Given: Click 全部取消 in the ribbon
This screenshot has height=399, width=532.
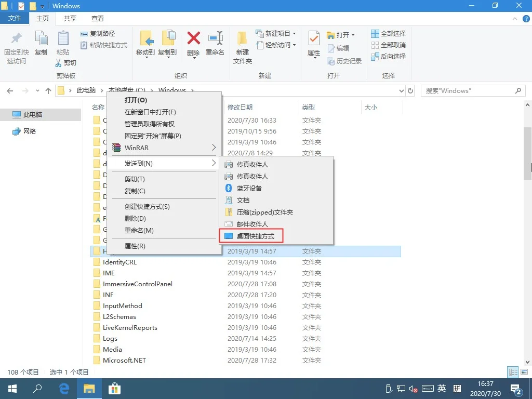Looking at the screenshot, I should pos(389,45).
